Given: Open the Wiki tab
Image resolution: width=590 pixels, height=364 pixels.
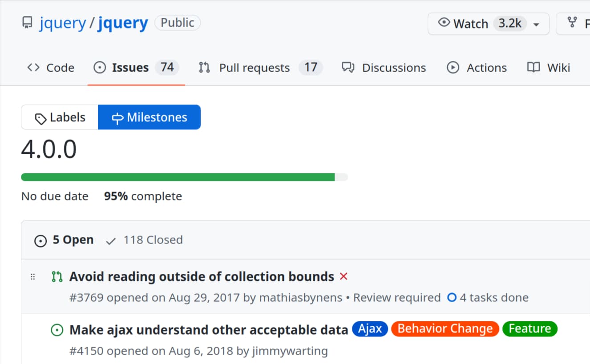Looking at the screenshot, I should 558,67.
